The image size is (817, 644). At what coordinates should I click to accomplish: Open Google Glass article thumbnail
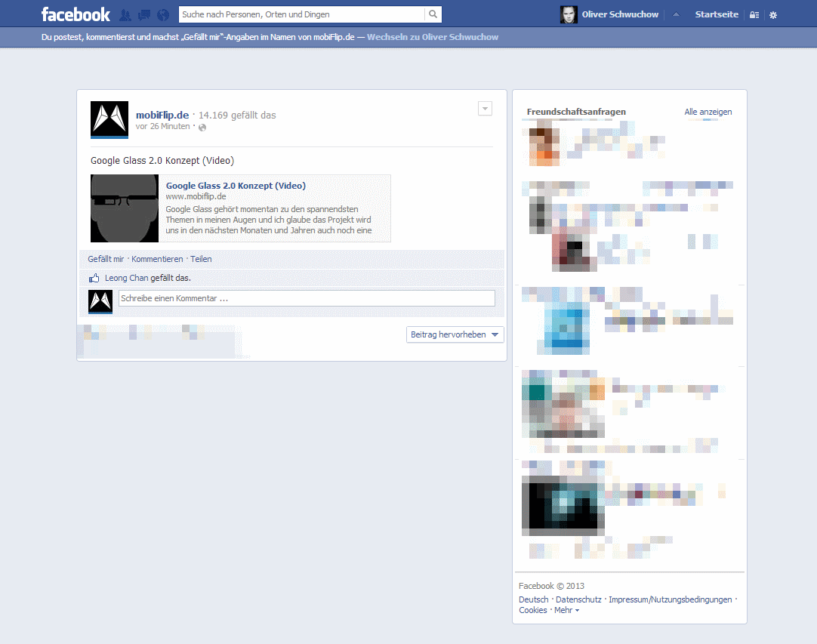[x=125, y=208]
